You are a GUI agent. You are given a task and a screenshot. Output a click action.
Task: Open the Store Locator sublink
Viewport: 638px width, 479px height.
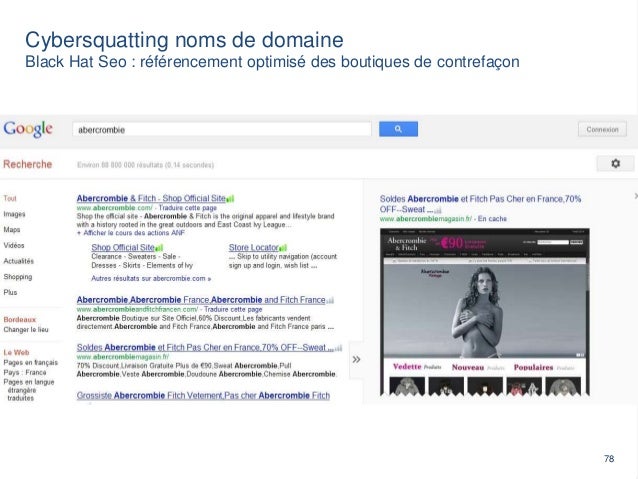[x=253, y=247]
